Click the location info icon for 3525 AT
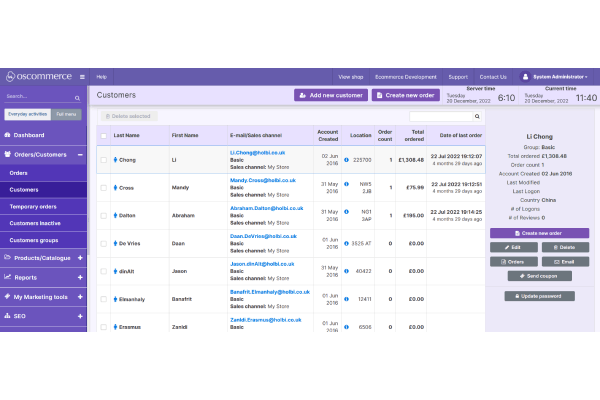Image resolution: width=600 pixels, height=400 pixels. pyautogui.click(x=346, y=243)
